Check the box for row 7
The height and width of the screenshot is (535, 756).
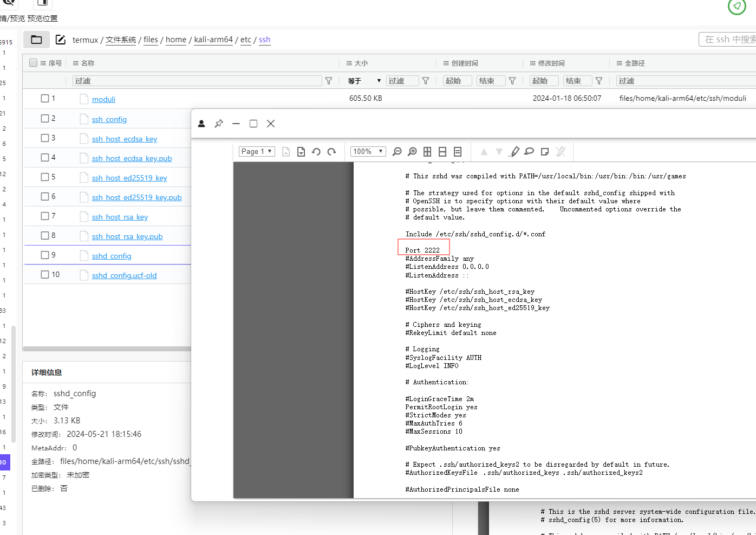point(45,216)
